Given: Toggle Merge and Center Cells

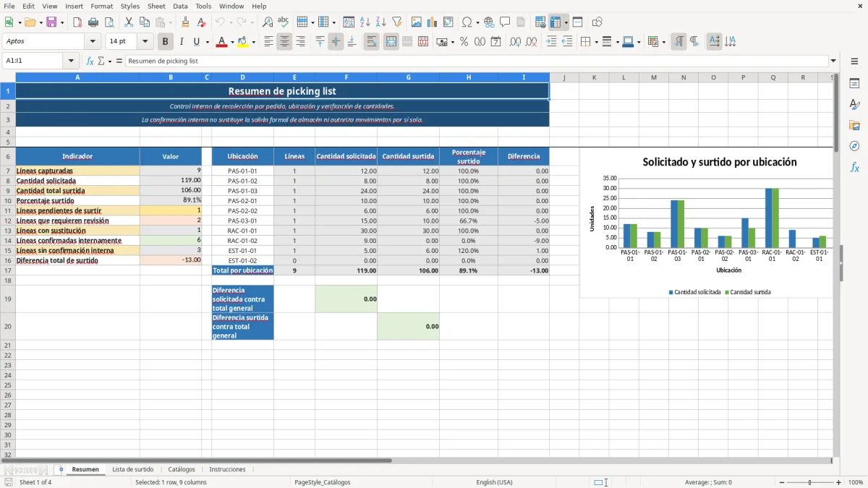Looking at the screenshot, I should [x=391, y=42].
